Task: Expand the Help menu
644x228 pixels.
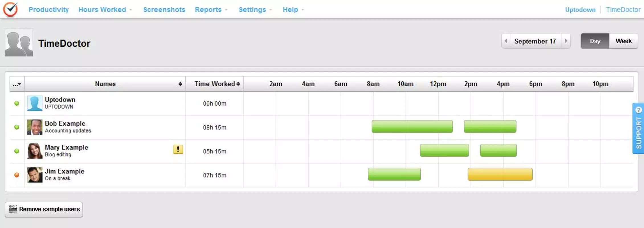Action: click(x=293, y=10)
